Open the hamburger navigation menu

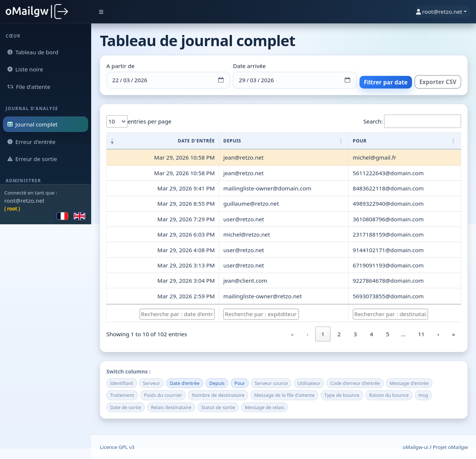tap(101, 12)
